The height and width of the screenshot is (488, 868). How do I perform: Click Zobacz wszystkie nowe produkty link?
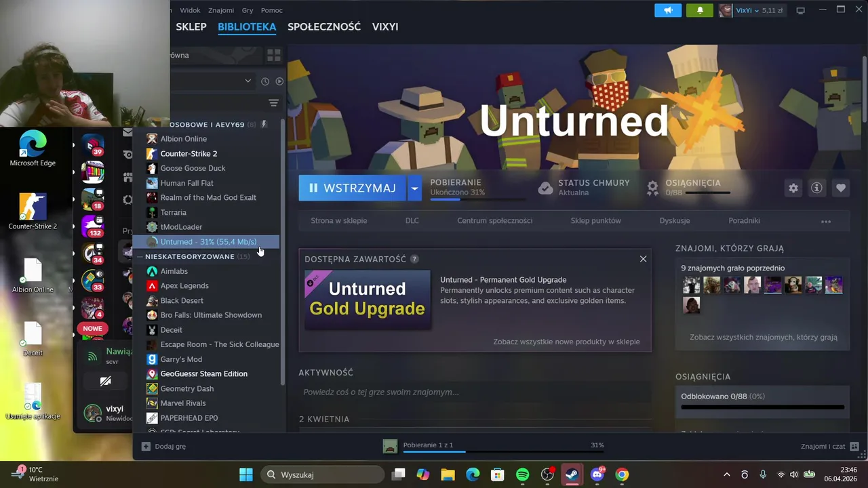[x=566, y=342]
